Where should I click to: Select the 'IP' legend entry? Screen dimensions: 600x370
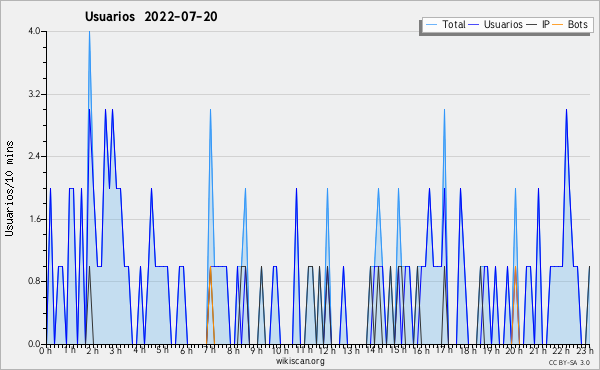[x=545, y=24]
